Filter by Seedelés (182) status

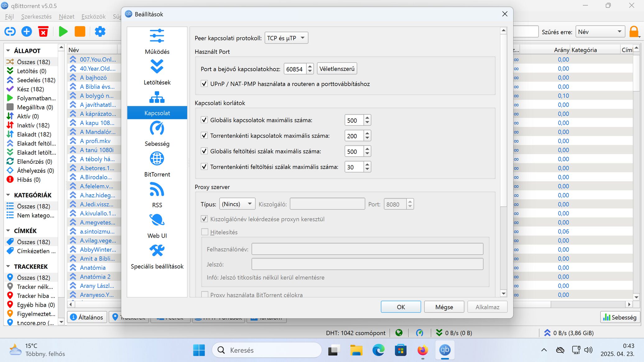(31, 80)
